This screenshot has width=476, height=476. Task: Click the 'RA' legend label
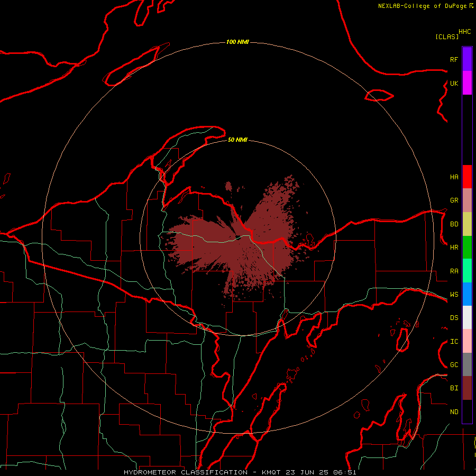coord(454,271)
